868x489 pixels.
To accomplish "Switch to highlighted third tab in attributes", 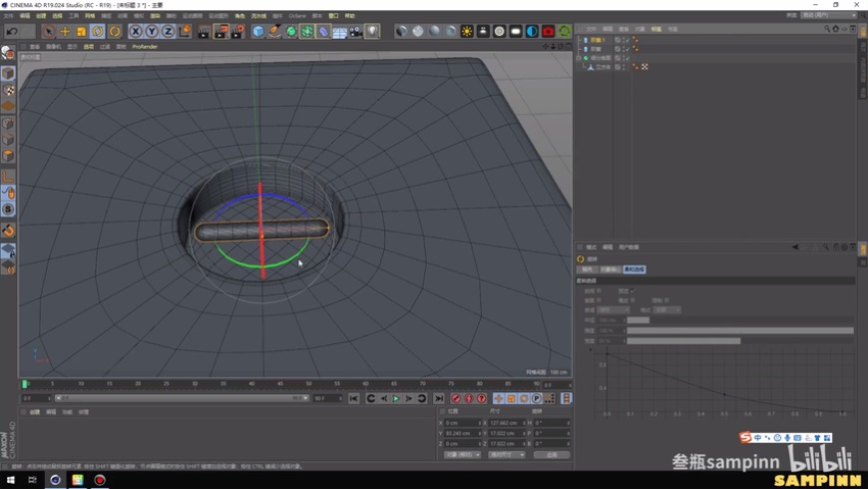I will tap(634, 269).
